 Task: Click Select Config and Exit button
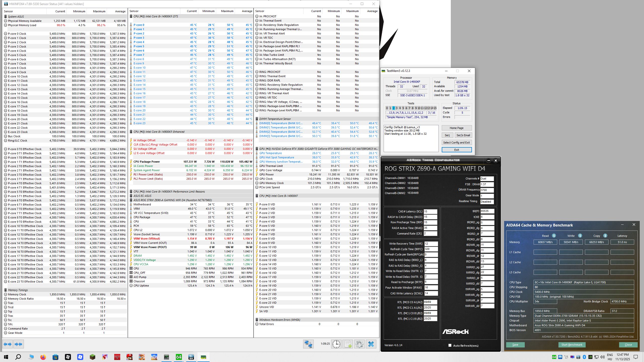coord(456,143)
